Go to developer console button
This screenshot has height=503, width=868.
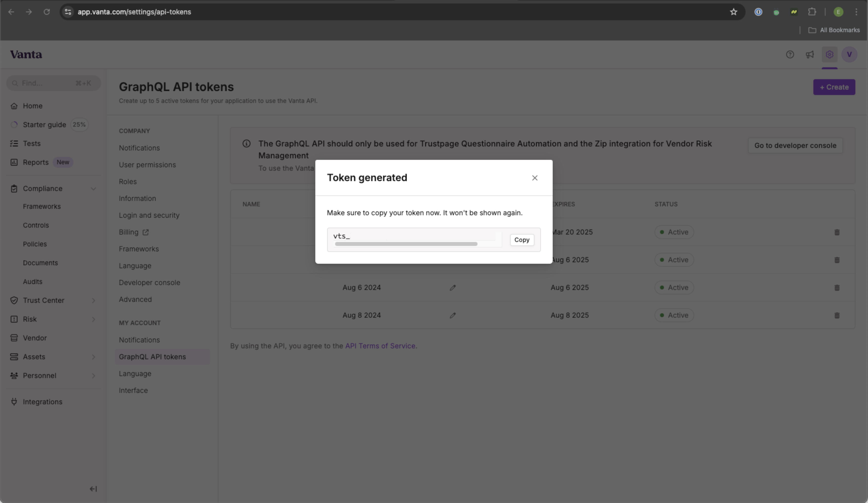(x=795, y=145)
